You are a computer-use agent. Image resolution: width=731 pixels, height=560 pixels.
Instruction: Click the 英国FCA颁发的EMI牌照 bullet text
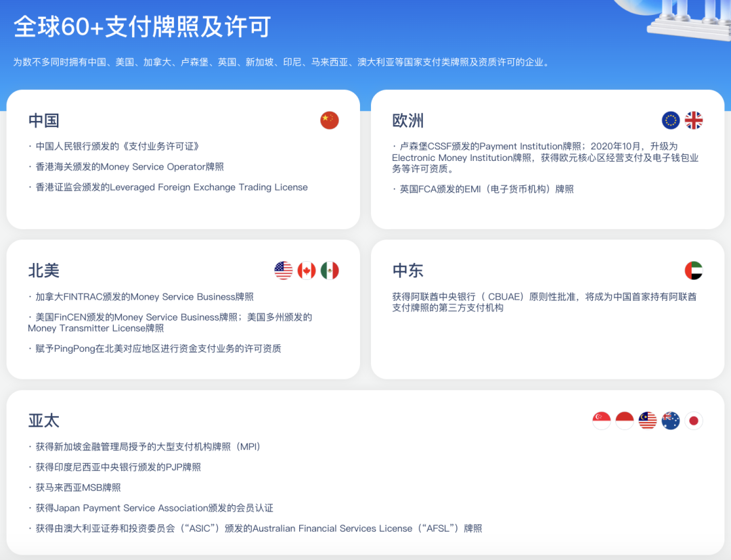pyautogui.click(x=487, y=189)
